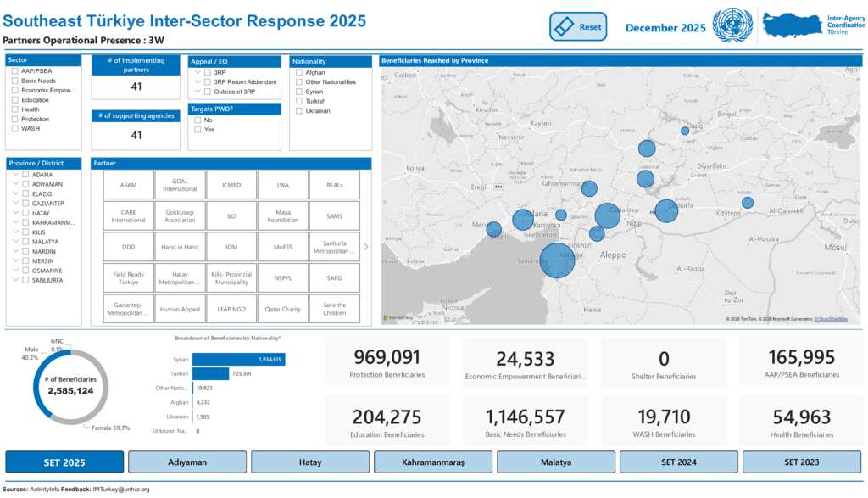This screenshot has width=868, height=498.
Task: Click the Şanlıurfa bubble on the map
Action: click(x=666, y=210)
